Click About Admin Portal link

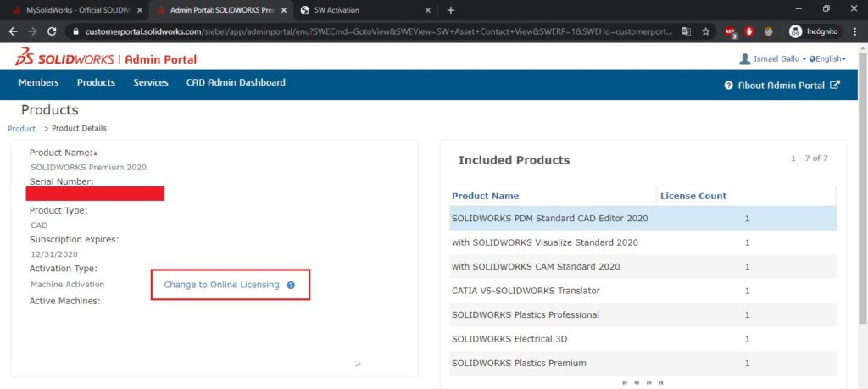[781, 86]
